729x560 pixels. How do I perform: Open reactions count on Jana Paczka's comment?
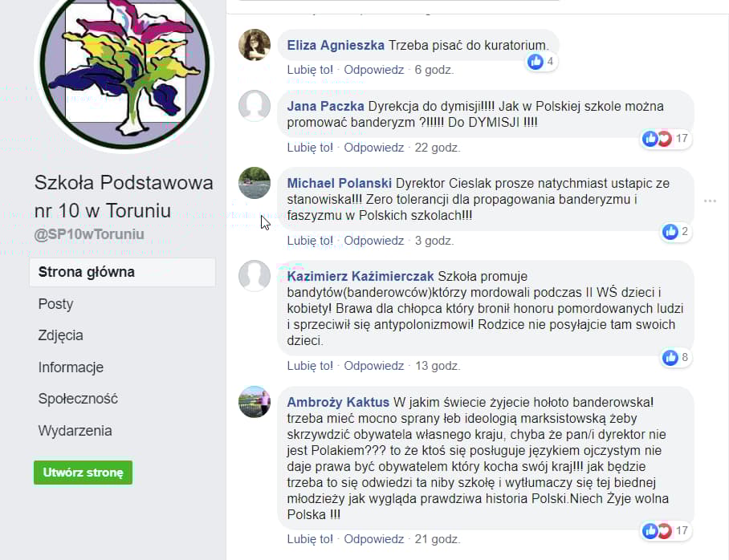[x=666, y=139]
